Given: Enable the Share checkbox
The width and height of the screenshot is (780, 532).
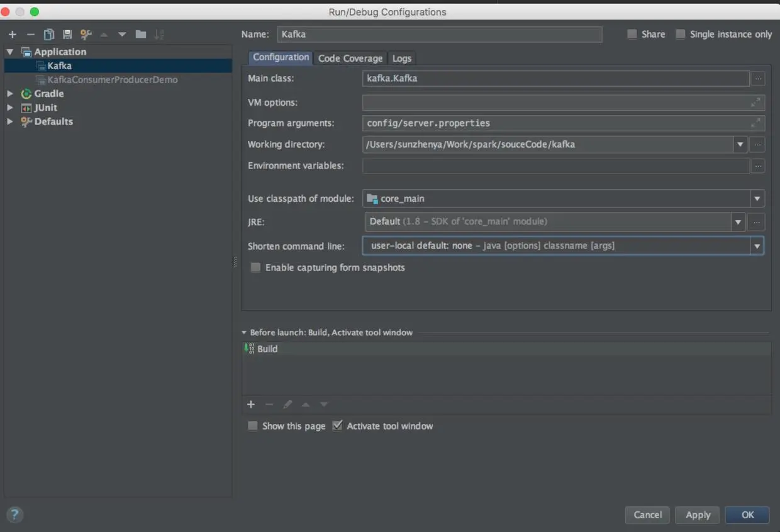Looking at the screenshot, I should 632,35.
